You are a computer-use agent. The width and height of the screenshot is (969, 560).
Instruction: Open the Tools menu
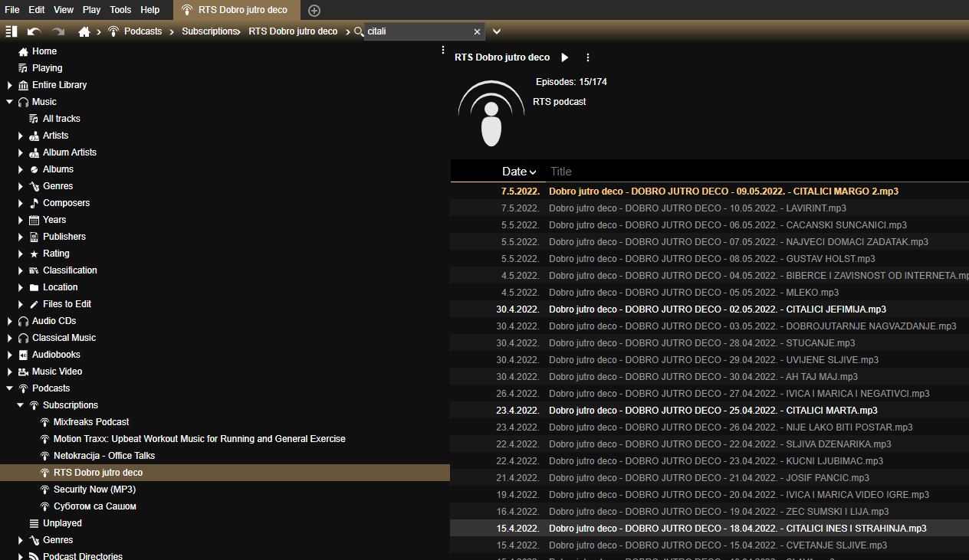click(120, 10)
